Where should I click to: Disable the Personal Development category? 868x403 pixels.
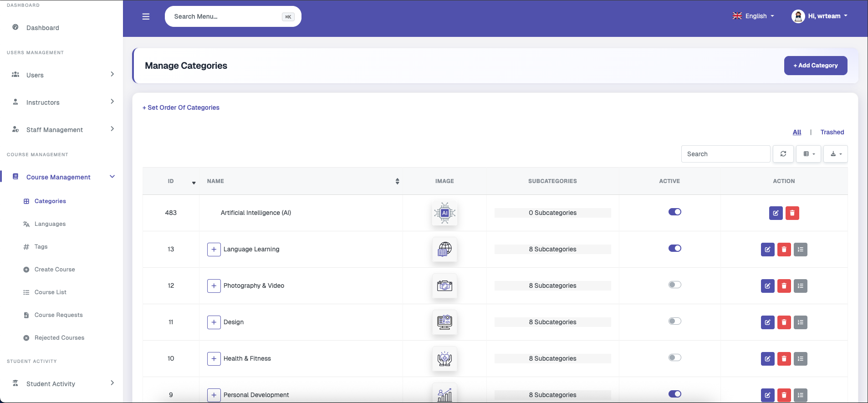pos(674,394)
